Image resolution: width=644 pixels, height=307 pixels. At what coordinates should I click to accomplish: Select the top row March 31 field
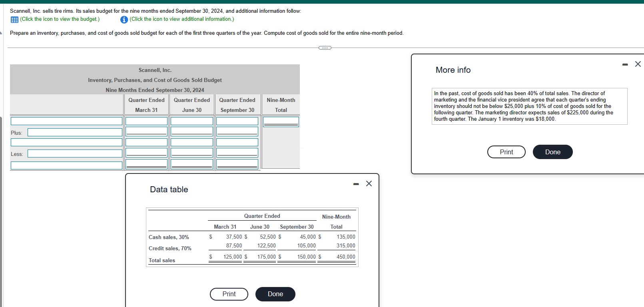[146, 121]
